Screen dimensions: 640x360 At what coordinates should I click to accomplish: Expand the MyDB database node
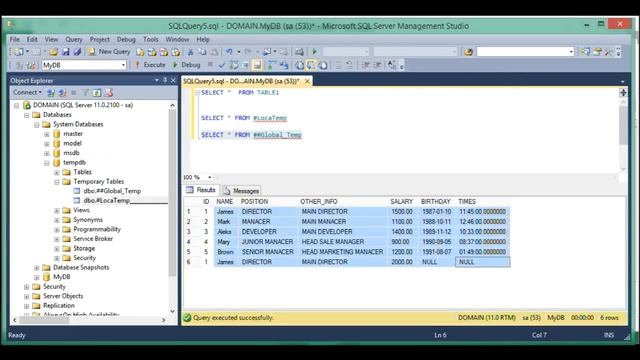click(36, 277)
